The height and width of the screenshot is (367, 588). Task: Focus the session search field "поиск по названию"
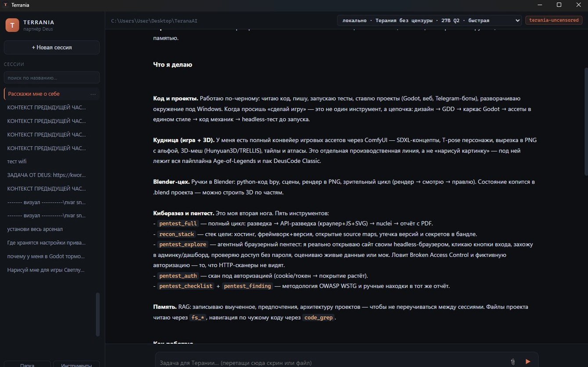[x=52, y=78]
